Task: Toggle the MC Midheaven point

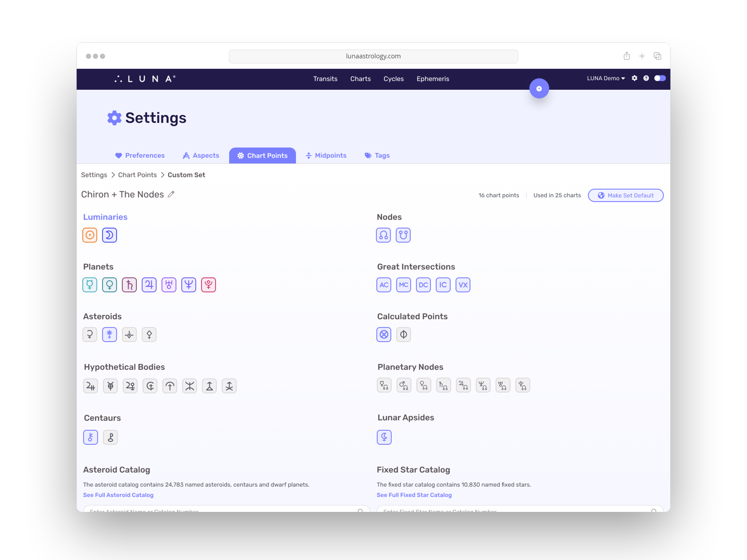Action: pyautogui.click(x=403, y=285)
